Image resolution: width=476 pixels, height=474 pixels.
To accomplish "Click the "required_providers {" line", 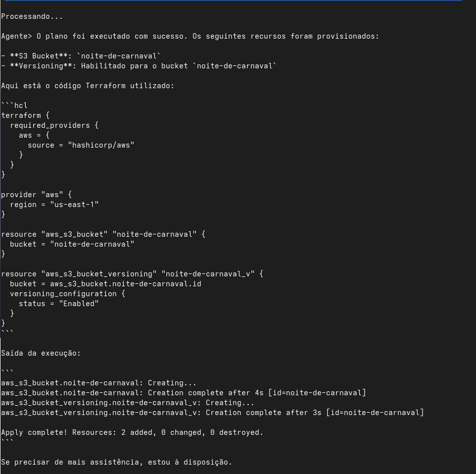I will (x=54, y=125).
